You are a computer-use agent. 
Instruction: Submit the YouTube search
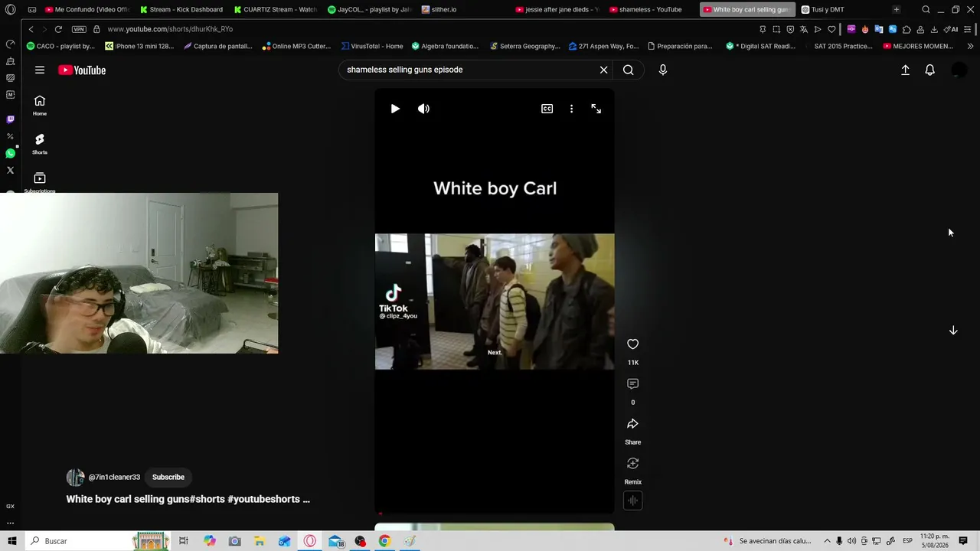628,70
